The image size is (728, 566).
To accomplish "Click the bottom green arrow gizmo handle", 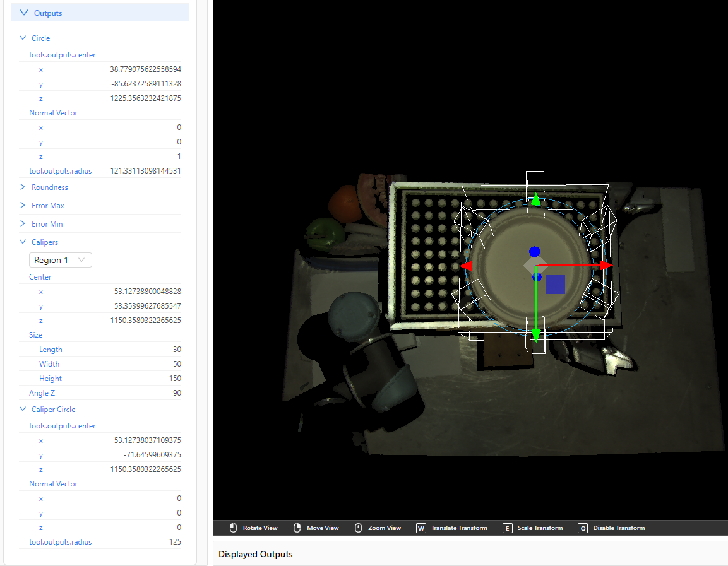I will click(x=536, y=336).
